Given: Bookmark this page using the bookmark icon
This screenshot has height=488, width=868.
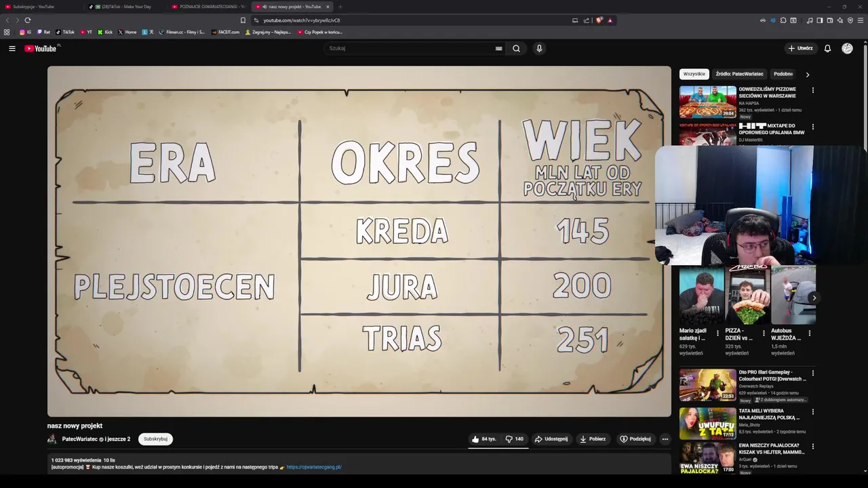Looking at the screenshot, I should point(243,20).
